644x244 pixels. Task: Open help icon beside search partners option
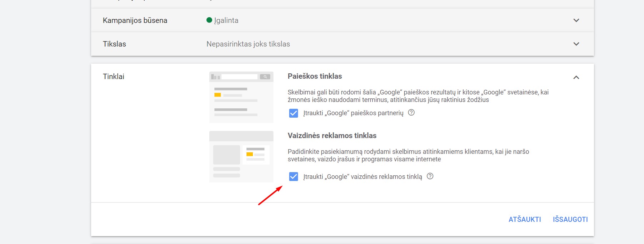point(411,113)
